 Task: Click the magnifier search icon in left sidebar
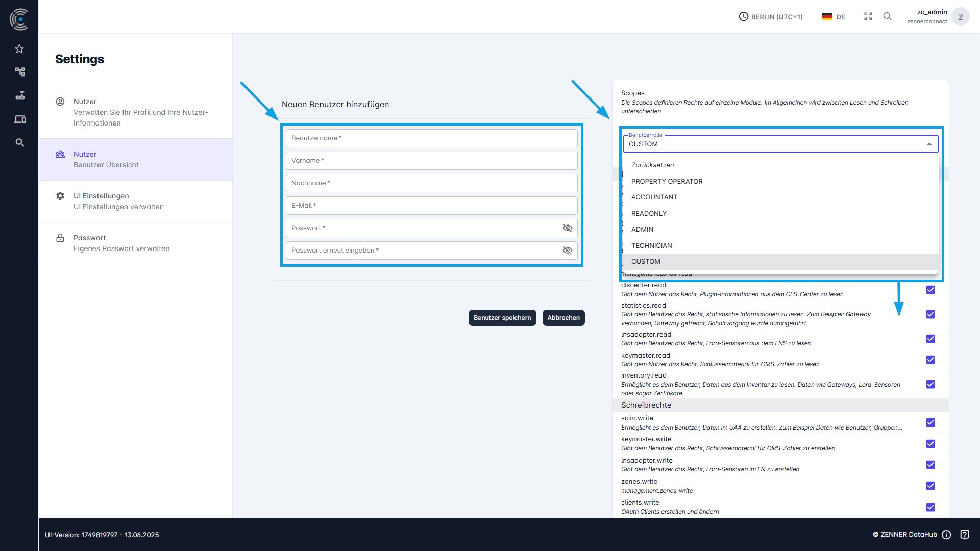[19, 143]
